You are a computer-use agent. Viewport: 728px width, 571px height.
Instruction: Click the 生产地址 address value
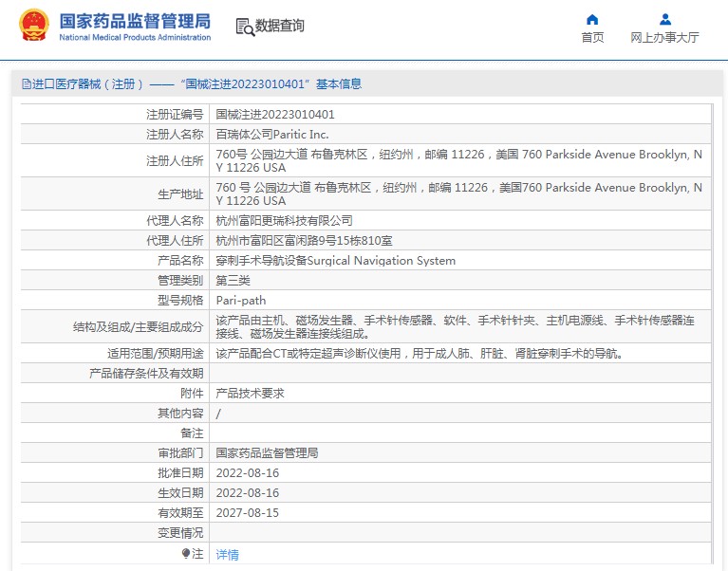(458, 193)
